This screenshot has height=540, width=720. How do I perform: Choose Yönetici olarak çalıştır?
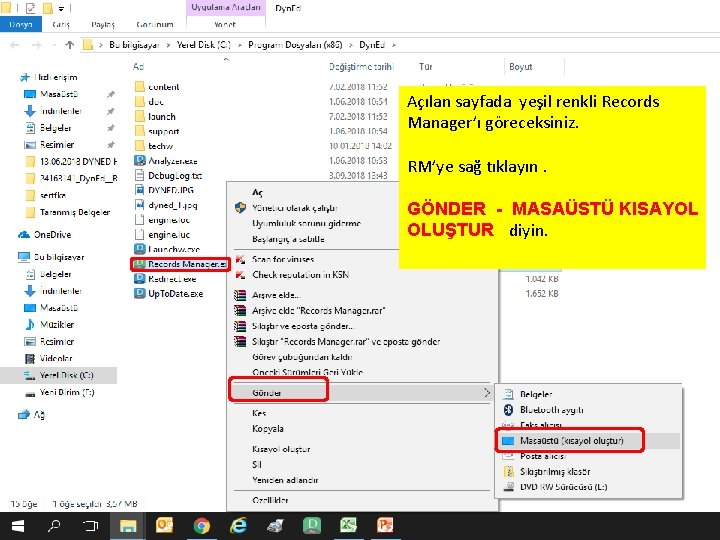point(295,208)
